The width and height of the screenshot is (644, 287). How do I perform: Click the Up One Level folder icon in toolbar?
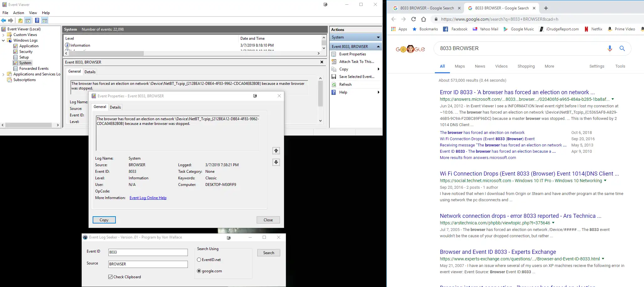coord(20,21)
